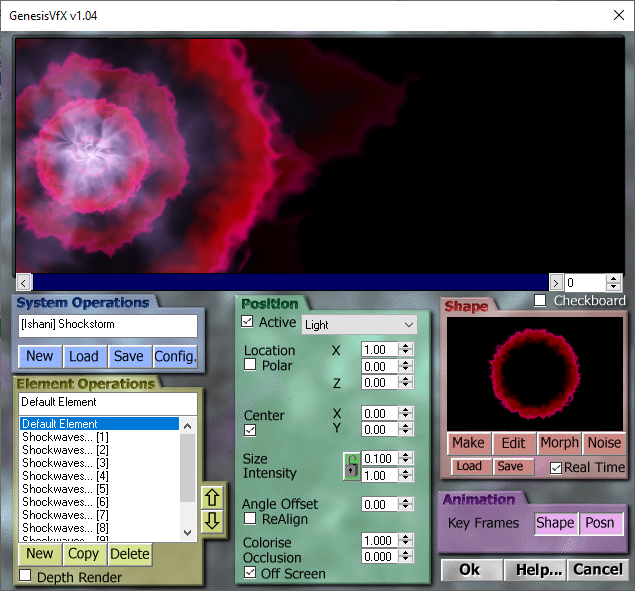Screen dimensions: 635x591
Task: Select Shockwaves... [7] in list
Action: [x=99, y=515]
